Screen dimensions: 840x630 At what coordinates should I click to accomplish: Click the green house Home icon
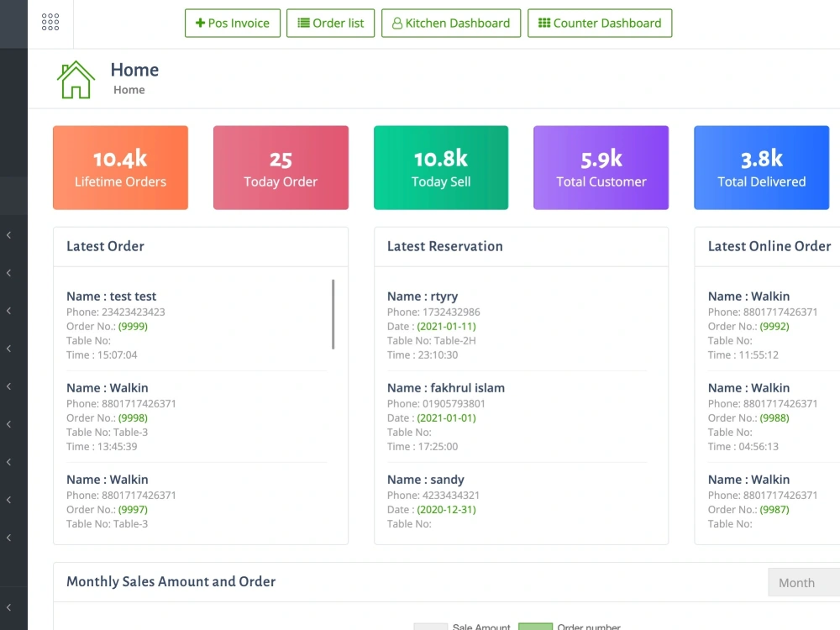point(76,79)
